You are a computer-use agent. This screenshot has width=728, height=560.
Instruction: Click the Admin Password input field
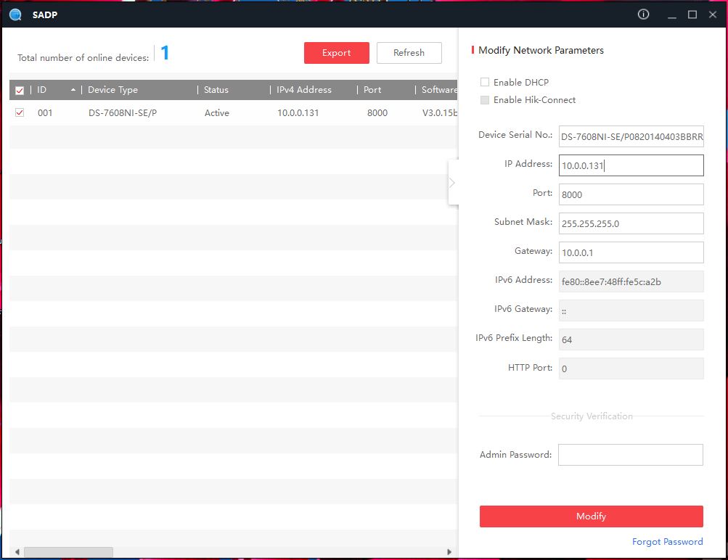630,455
